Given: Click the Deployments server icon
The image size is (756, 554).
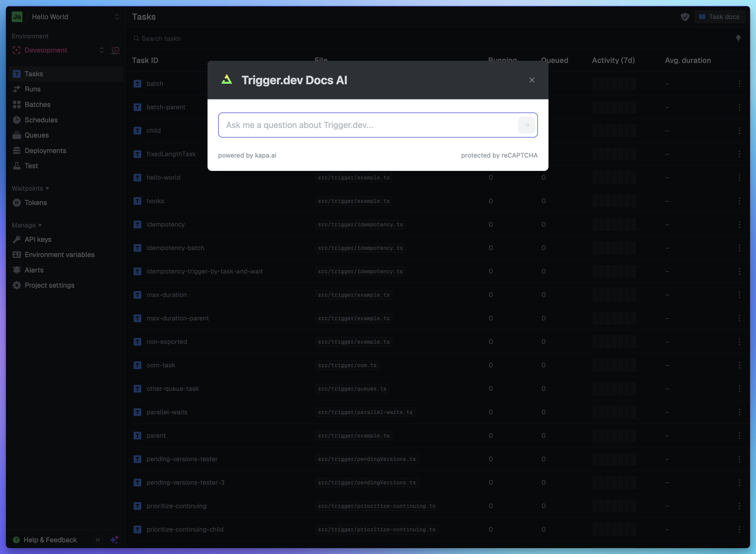Looking at the screenshot, I should (17, 151).
